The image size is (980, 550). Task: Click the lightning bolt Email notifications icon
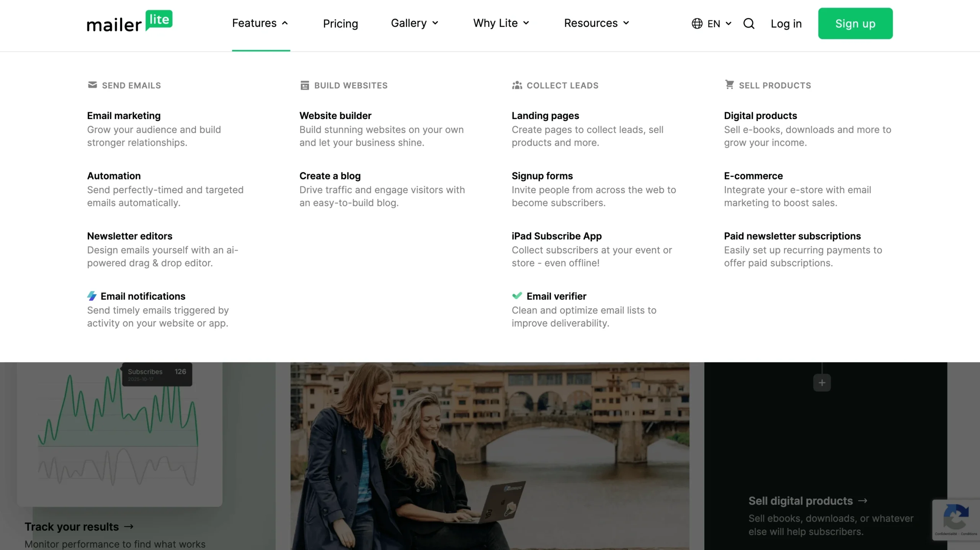[x=92, y=295]
